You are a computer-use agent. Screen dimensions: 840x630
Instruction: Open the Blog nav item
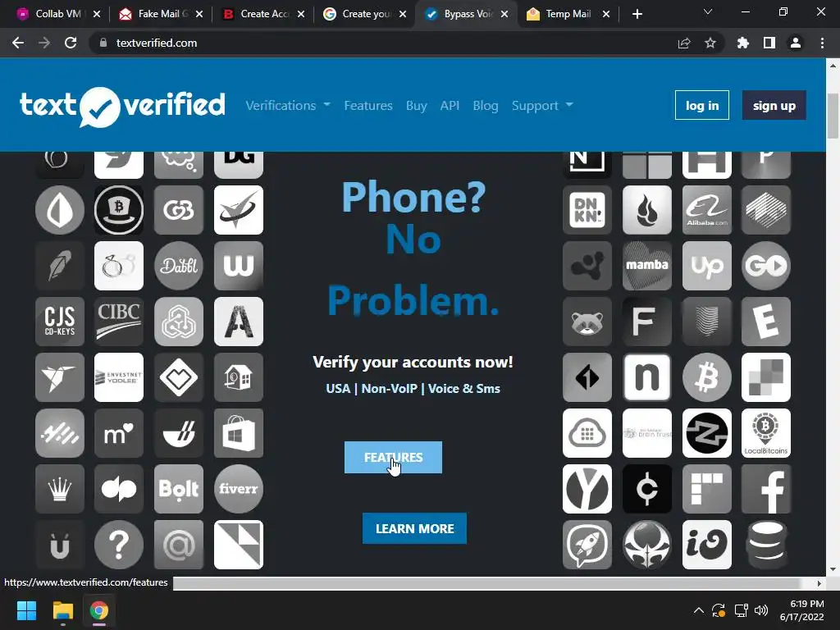point(486,106)
